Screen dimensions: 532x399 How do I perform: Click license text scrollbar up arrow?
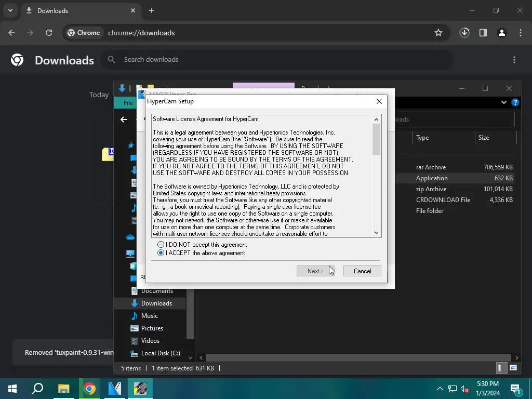point(376,119)
